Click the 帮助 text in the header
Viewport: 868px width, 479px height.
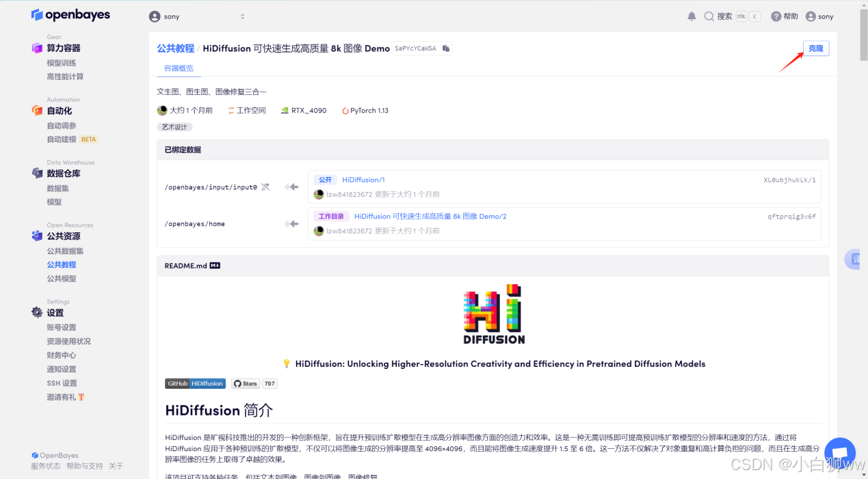tap(791, 16)
